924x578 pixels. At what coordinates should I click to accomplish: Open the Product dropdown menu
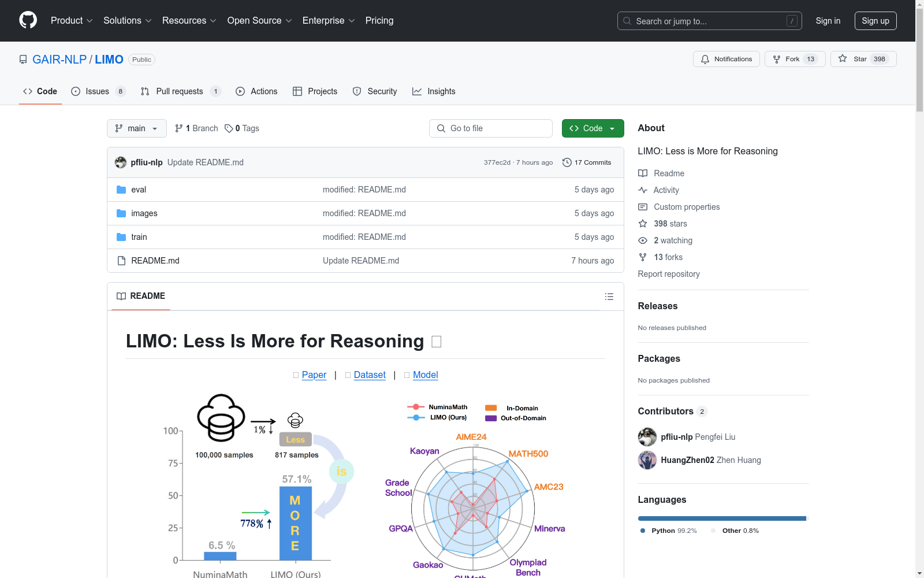pyautogui.click(x=72, y=21)
